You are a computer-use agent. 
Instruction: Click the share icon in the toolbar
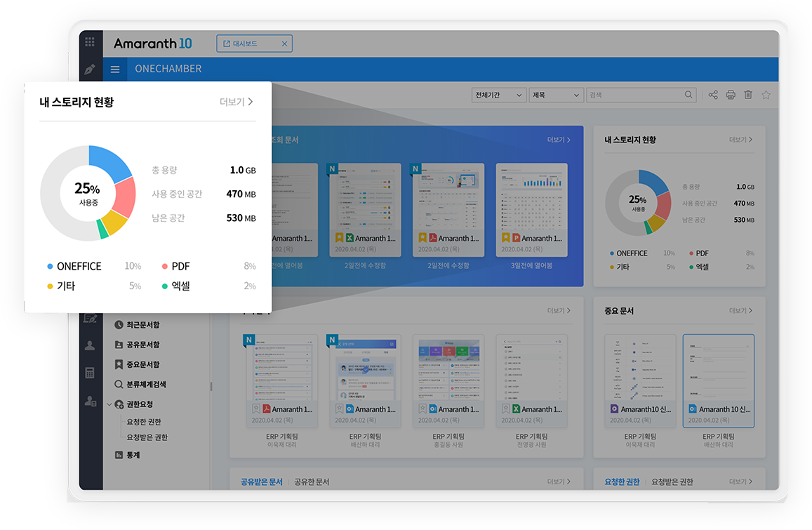coord(713,95)
